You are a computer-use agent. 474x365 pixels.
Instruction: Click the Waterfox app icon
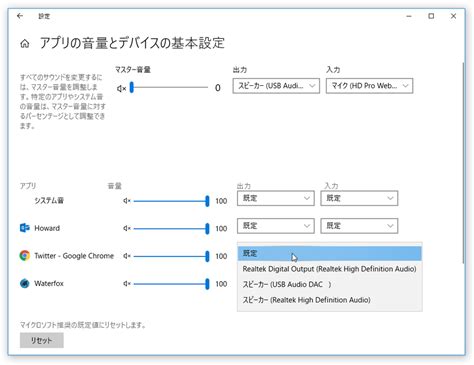25,283
